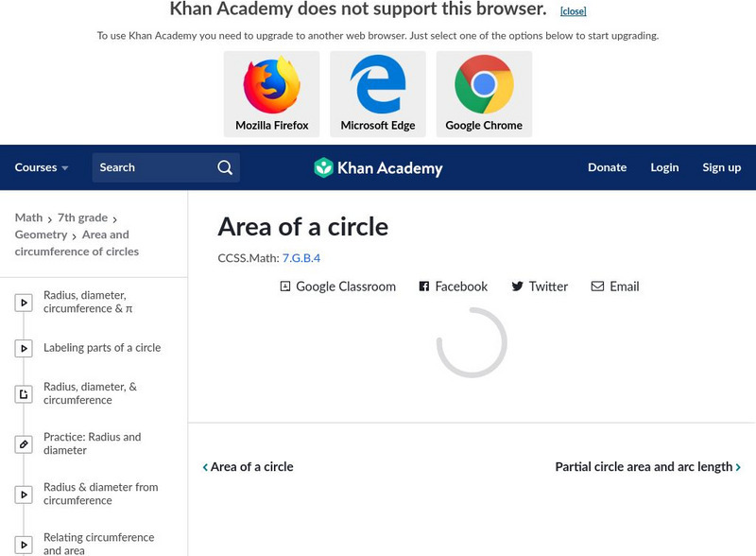The height and width of the screenshot is (556, 756).
Task: Click the Google Chrome browser icon
Action: pyautogui.click(x=484, y=85)
